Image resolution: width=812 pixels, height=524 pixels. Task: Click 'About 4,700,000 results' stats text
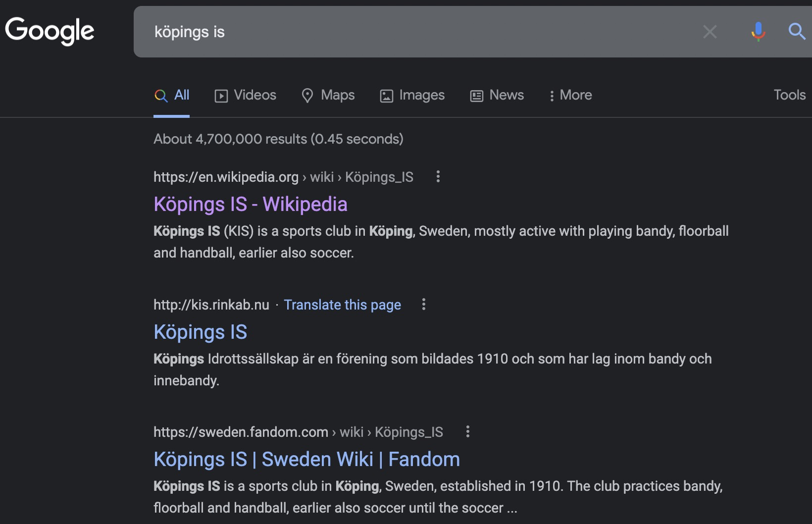click(278, 139)
